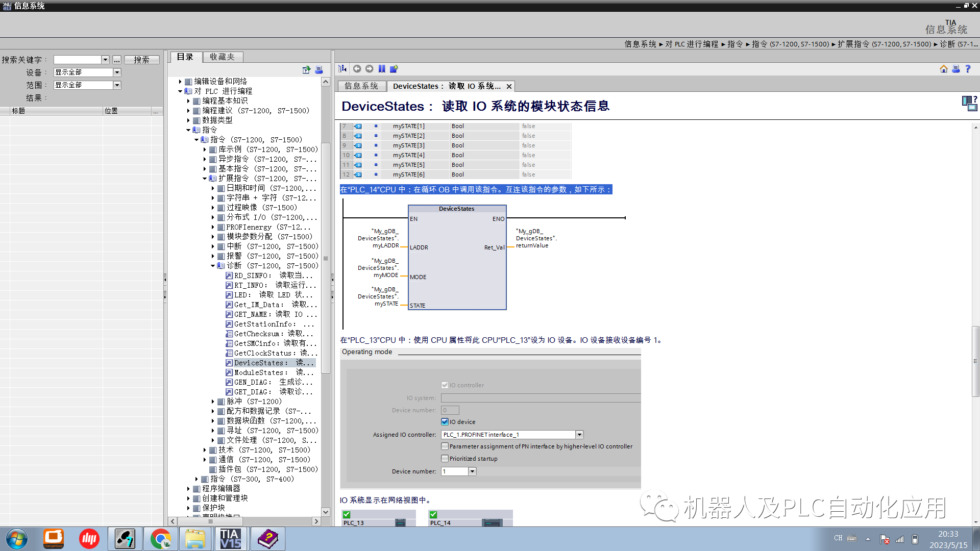980x551 pixels.
Task: Click the question mark help icon
Action: pyautogui.click(x=968, y=68)
